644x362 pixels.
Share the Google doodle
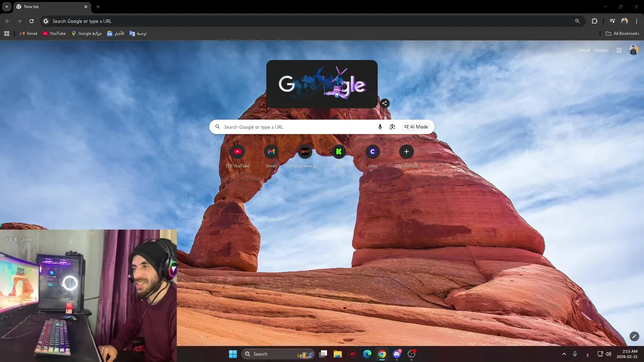384,103
